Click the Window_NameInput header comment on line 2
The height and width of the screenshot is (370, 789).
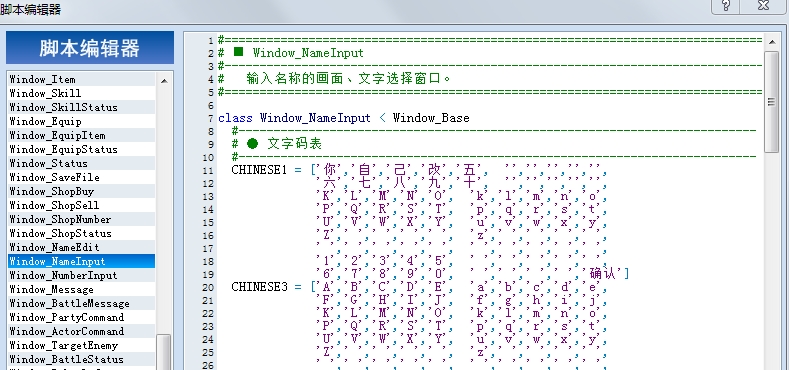point(291,53)
